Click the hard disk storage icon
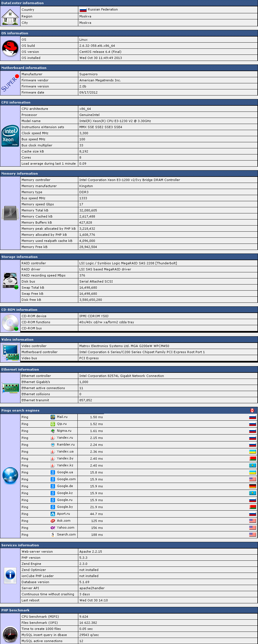 pos(10,281)
